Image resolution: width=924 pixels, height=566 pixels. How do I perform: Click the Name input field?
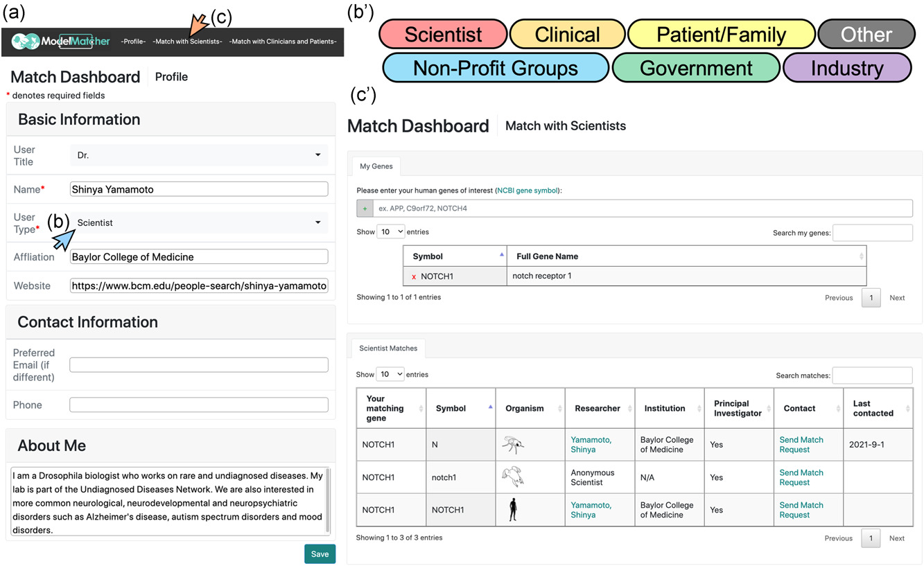[x=199, y=189]
